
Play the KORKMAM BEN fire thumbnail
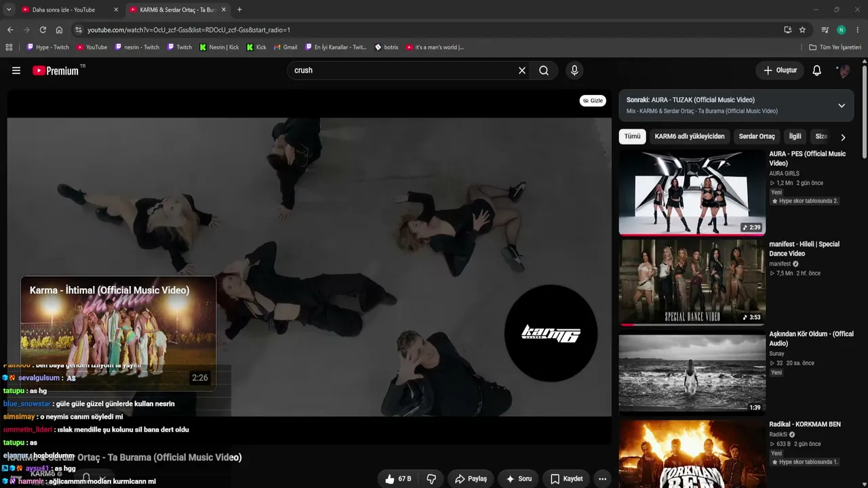[692, 454]
